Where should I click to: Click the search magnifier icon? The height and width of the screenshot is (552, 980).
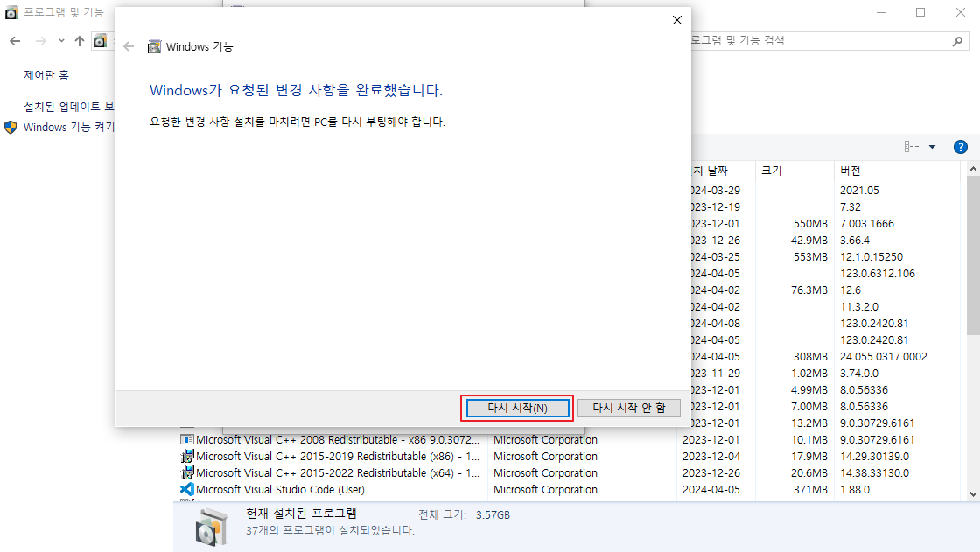(957, 41)
